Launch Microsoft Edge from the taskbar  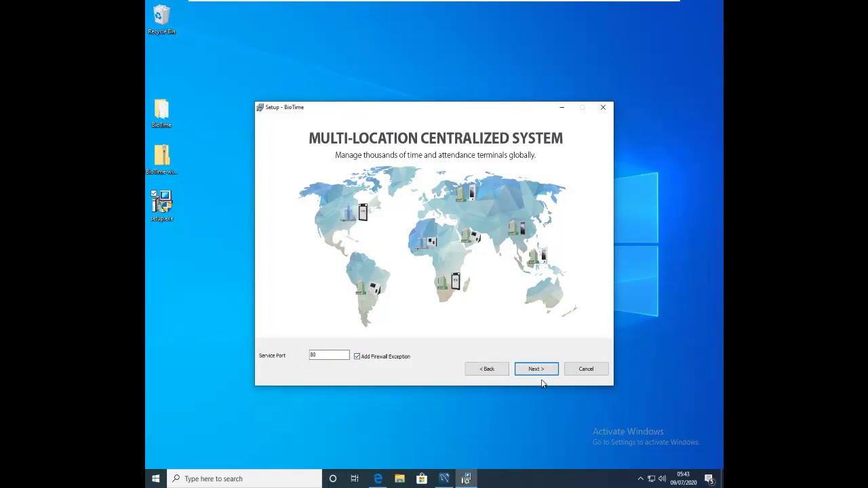pos(378,479)
